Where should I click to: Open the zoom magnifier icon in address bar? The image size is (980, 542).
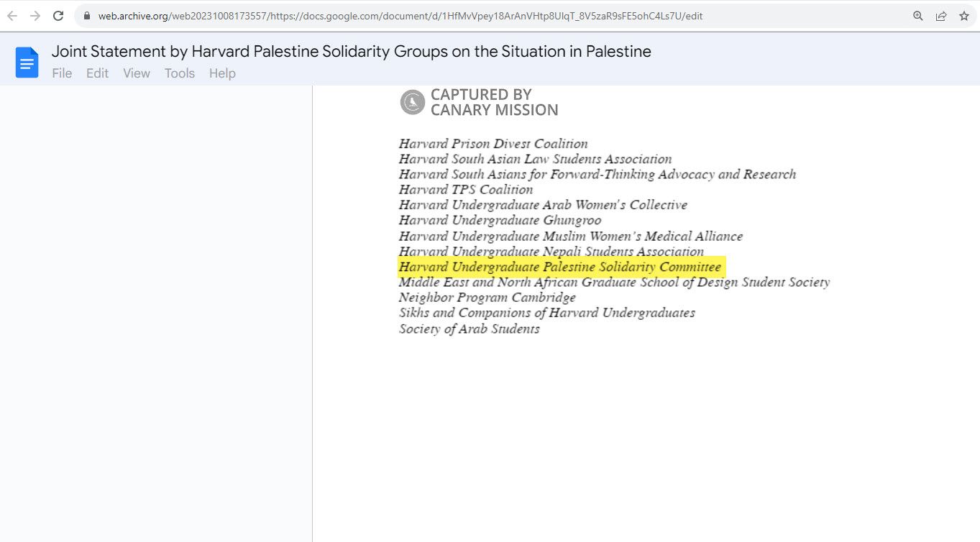(x=917, y=16)
